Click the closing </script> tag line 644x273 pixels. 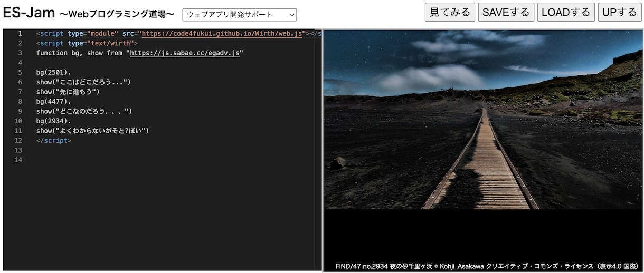click(53, 140)
